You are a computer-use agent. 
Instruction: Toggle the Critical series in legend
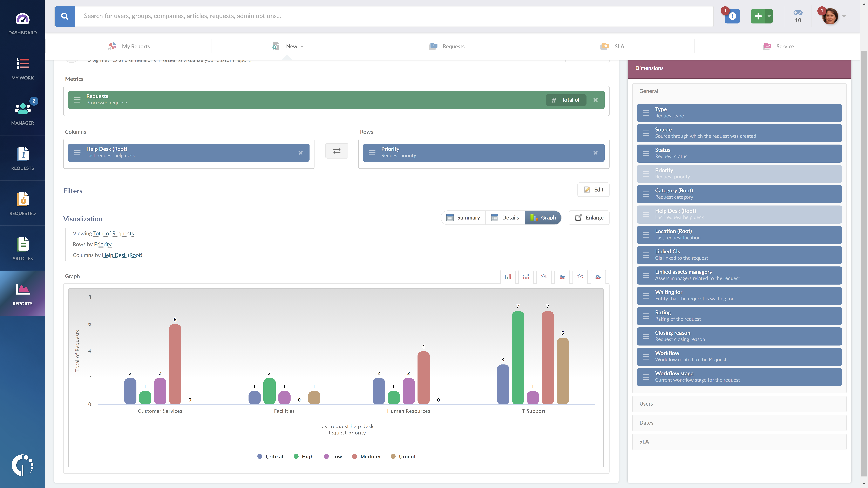click(270, 457)
